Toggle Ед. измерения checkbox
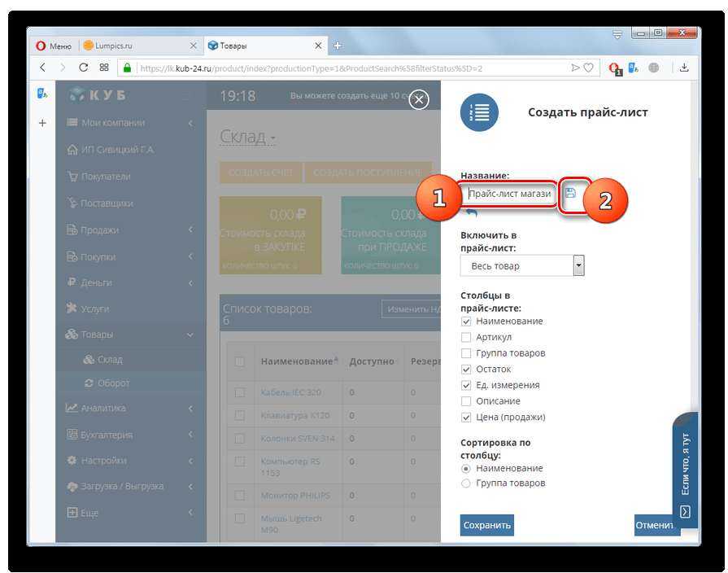Image resolution: width=728 pixels, height=573 pixels. pyautogui.click(x=466, y=385)
